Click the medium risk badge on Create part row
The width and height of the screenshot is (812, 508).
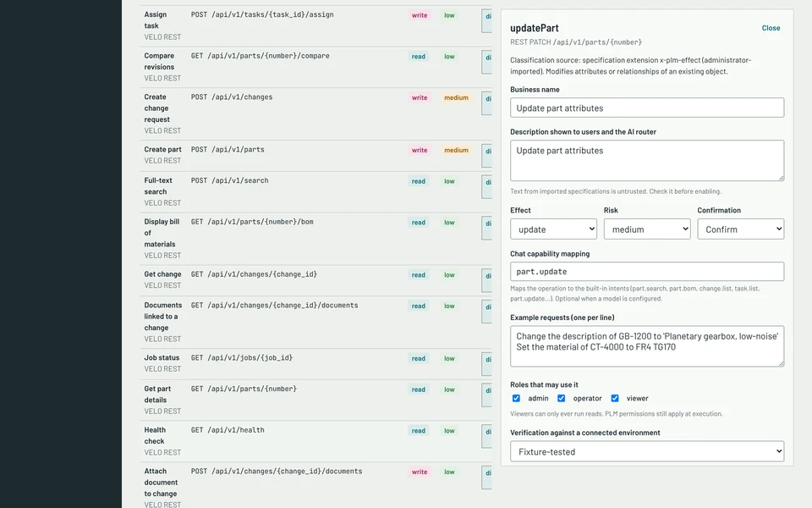[x=456, y=151]
